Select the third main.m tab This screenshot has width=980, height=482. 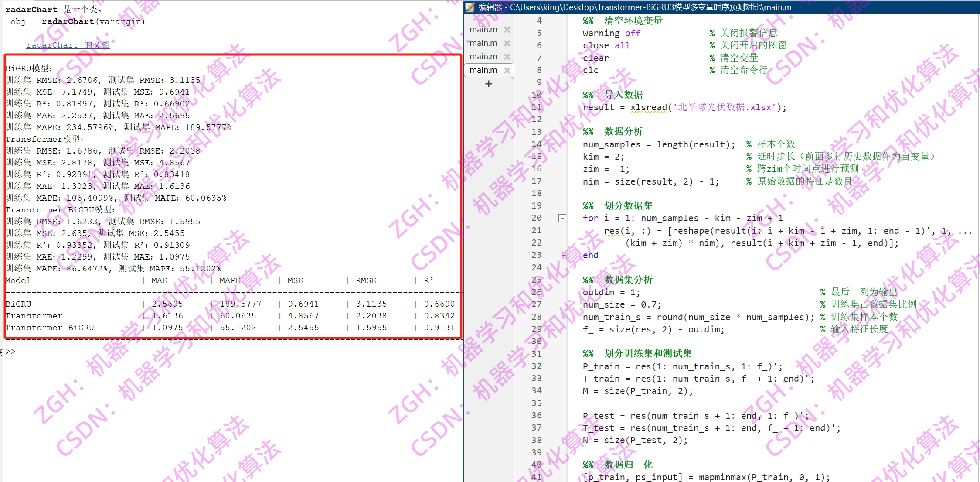click(x=483, y=56)
